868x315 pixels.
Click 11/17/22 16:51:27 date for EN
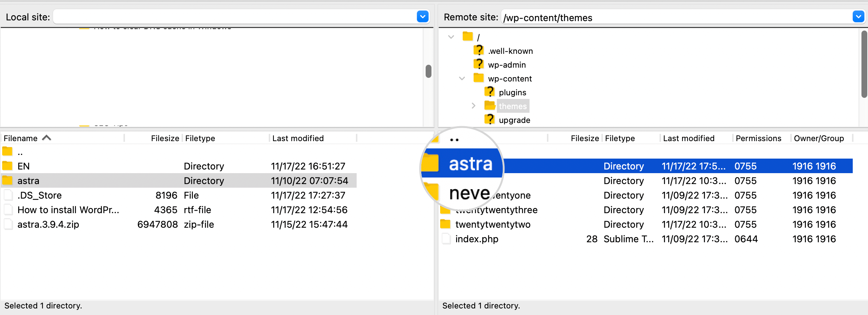[x=308, y=166]
